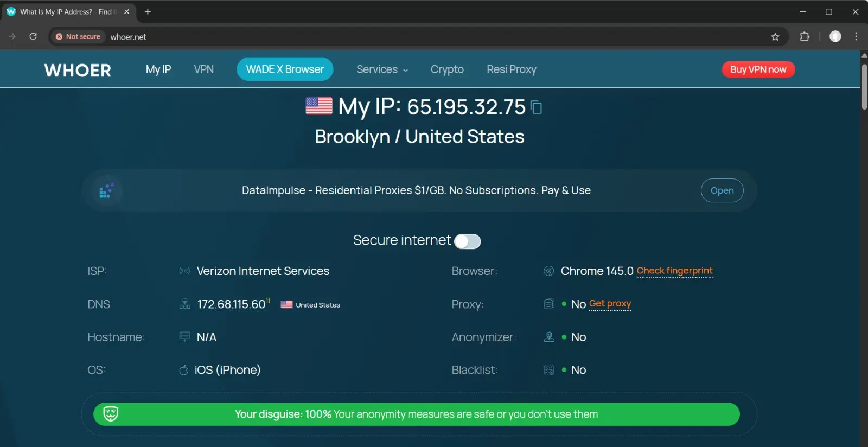Reload the whoer.net page
This screenshot has height=447, width=868.
tap(33, 36)
